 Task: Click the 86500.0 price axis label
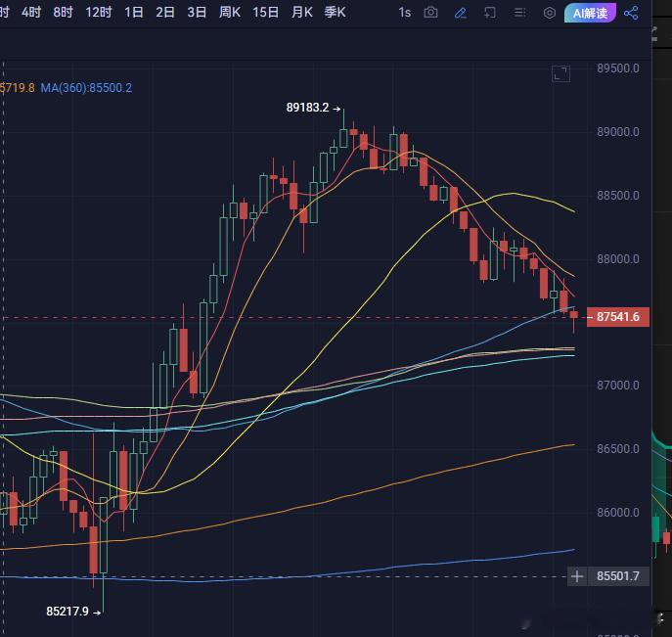(x=618, y=449)
